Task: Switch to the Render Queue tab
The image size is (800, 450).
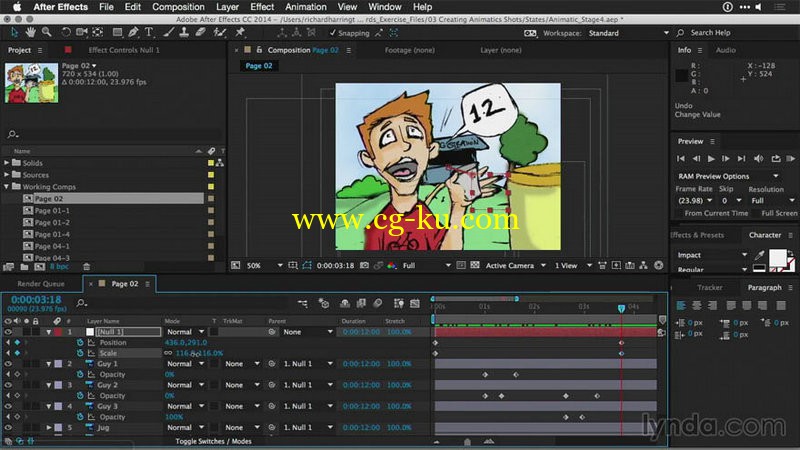Action: click(x=41, y=284)
